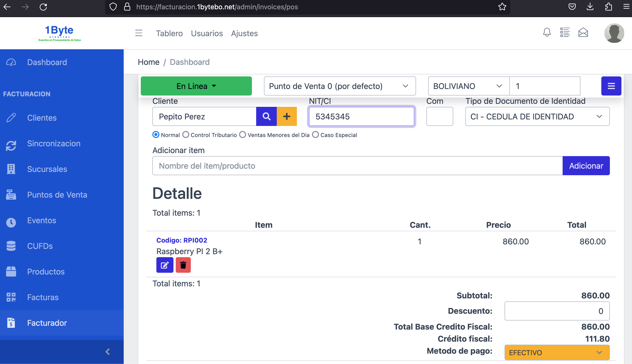Click the blue hamburger menu button

(x=611, y=86)
